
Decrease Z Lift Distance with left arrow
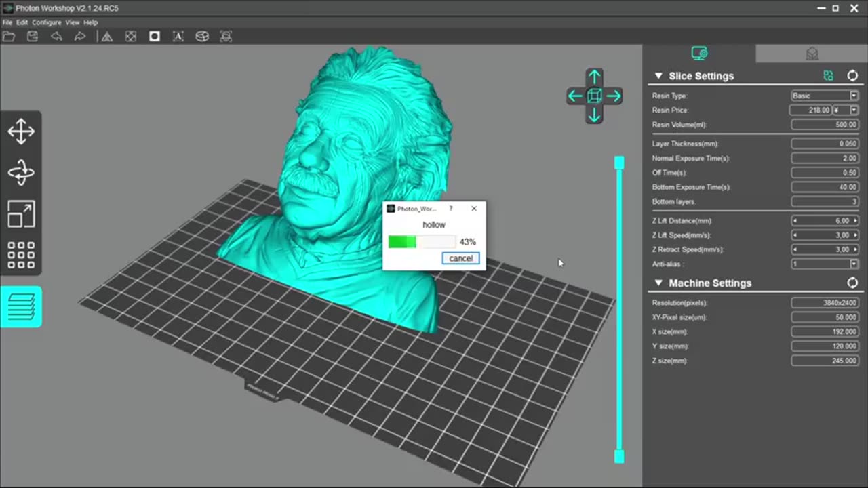[x=795, y=220]
